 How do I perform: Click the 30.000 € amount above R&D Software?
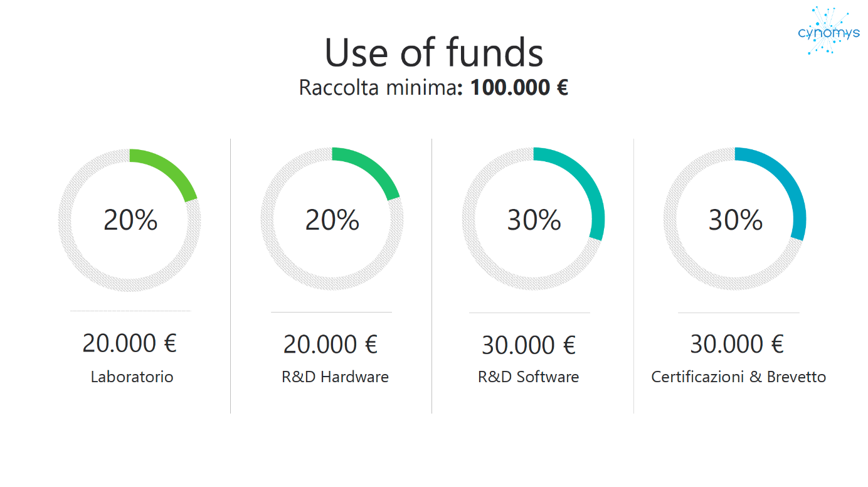click(x=529, y=345)
